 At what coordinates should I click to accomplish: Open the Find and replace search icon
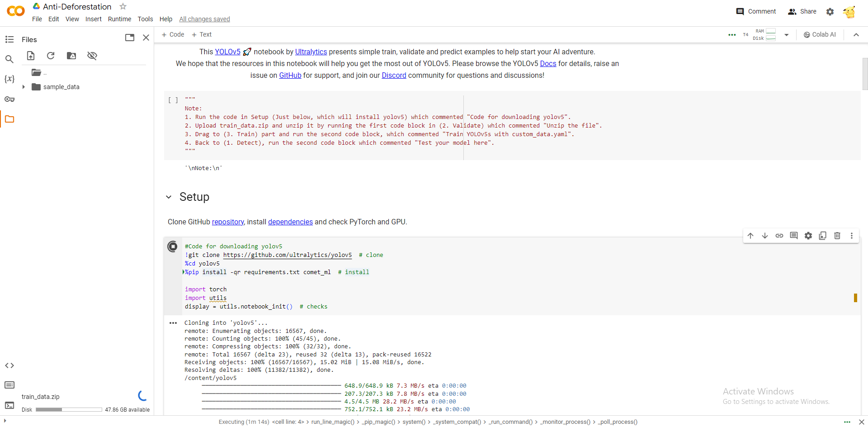[9, 59]
